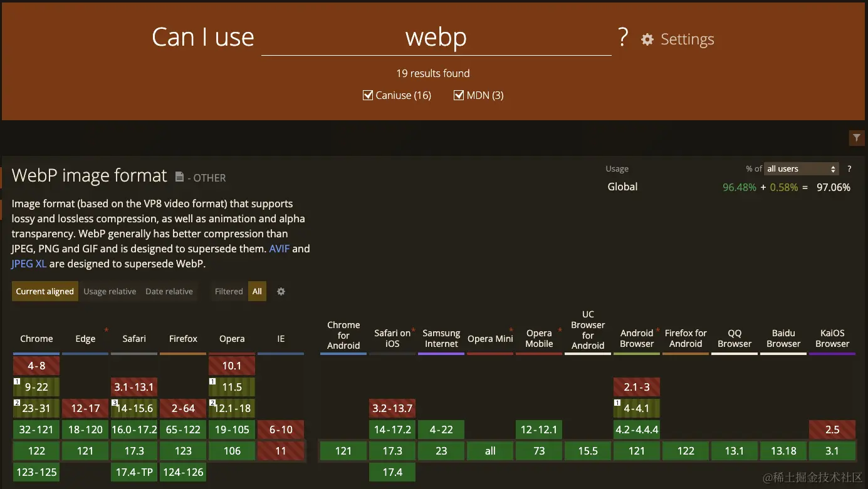Select Chrome versions 123-125 cell

pos(36,472)
